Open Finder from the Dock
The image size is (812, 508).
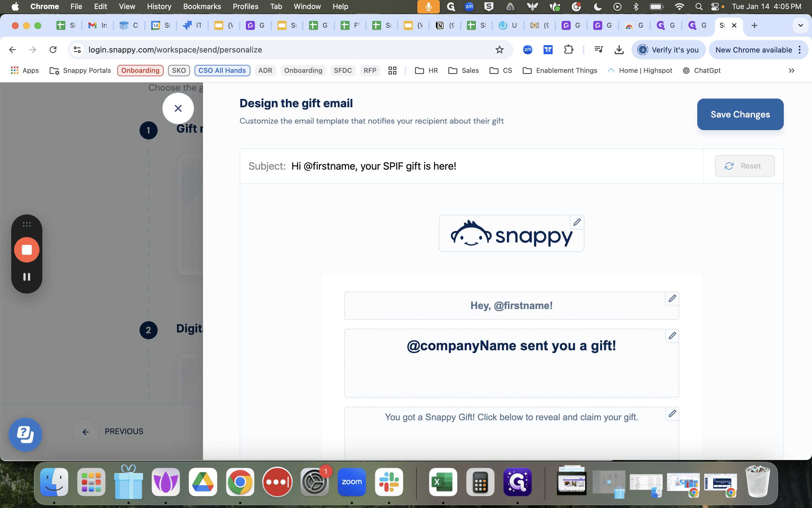pyautogui.click(x=54, y=482)
